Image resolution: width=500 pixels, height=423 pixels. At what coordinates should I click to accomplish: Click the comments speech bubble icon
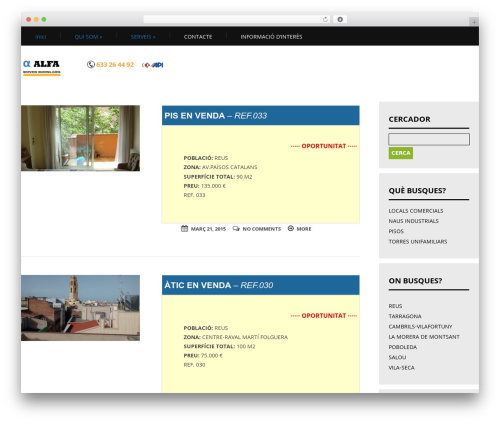click(x=236, y=228)
